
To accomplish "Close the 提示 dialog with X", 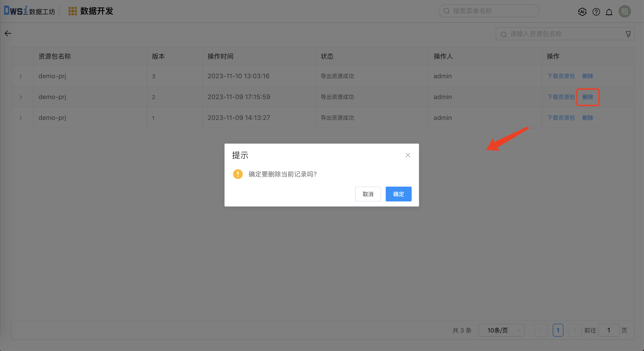I will coord(408,155).
